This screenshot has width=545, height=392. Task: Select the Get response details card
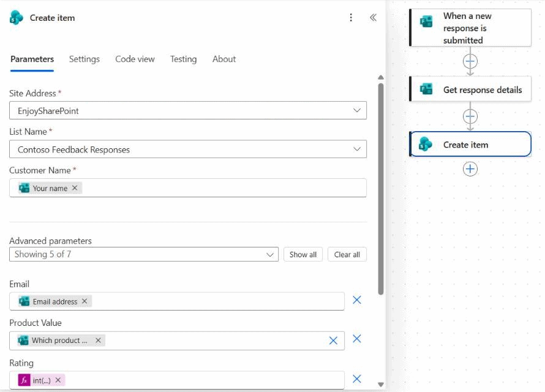[470, 89]
